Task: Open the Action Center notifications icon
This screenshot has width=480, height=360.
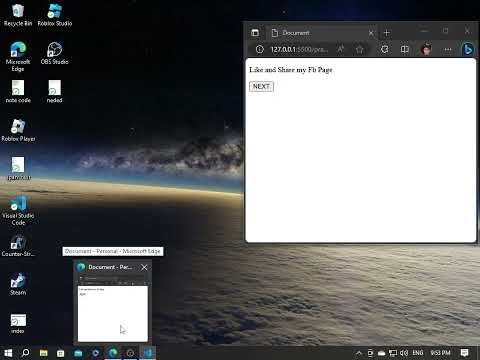Action: 464,353
